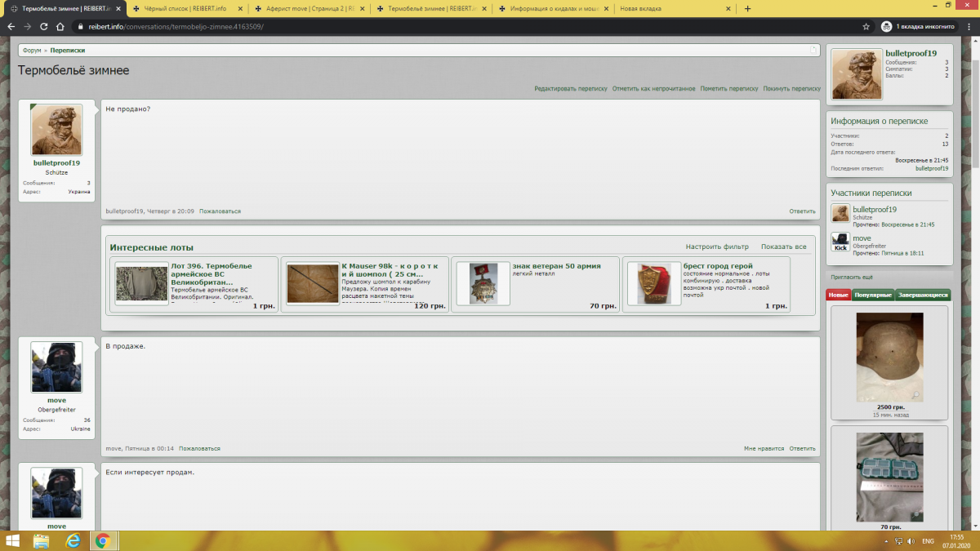Go back with the browser back arrow
Screen dimensions: 980x551
coord(11,26)
